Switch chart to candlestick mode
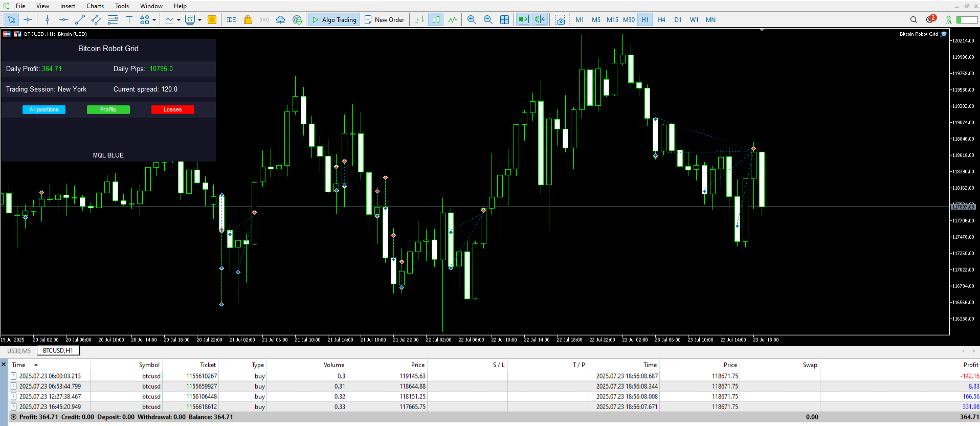 [x=436, y=20]
